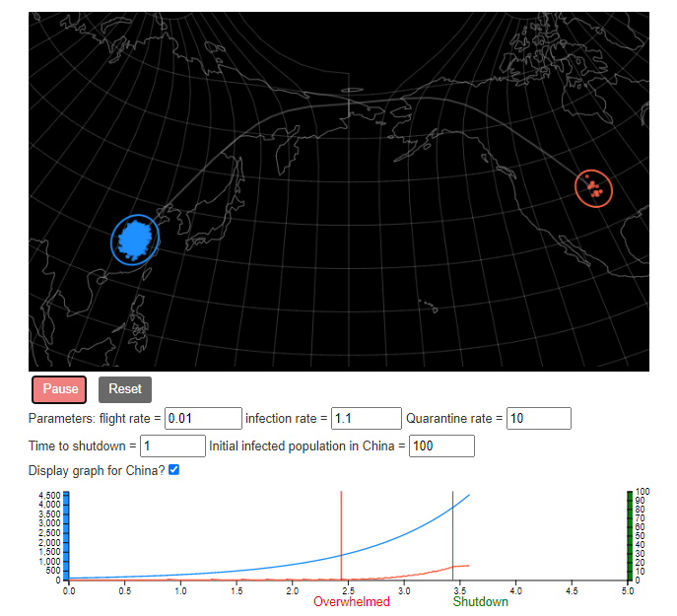Select the green Shutdown line on the graph

[452, 535]
